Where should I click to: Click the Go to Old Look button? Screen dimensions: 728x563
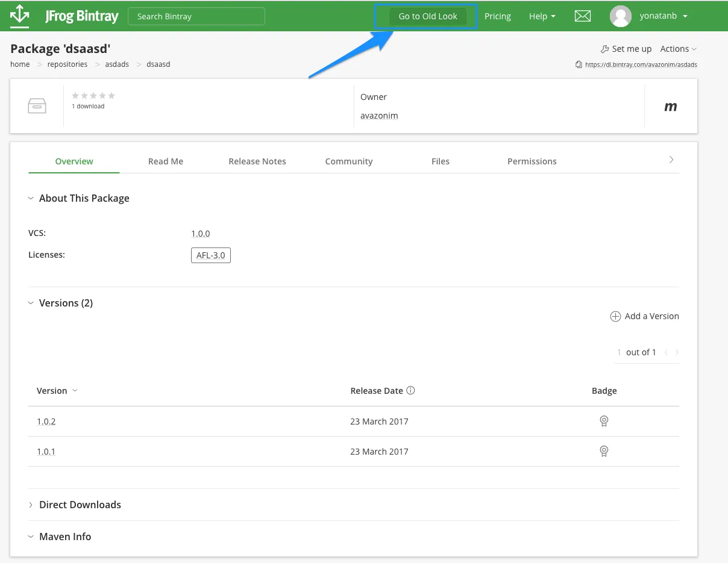click(428, 16)
